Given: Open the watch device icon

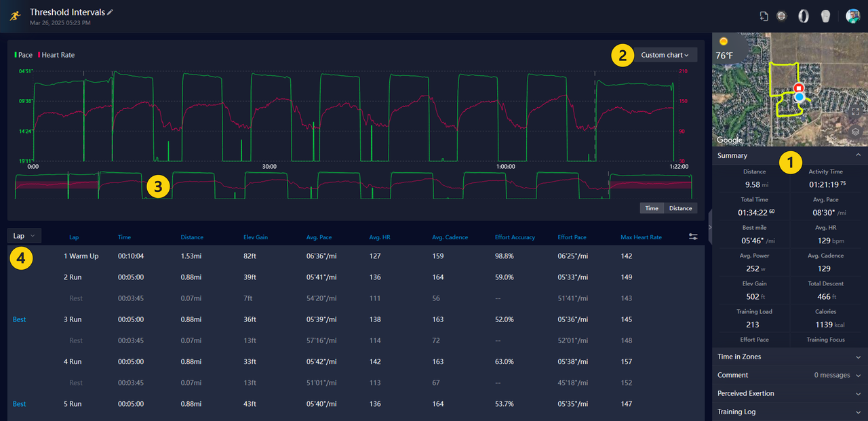Looking at the screenshot, I should [x=781, y=16].
